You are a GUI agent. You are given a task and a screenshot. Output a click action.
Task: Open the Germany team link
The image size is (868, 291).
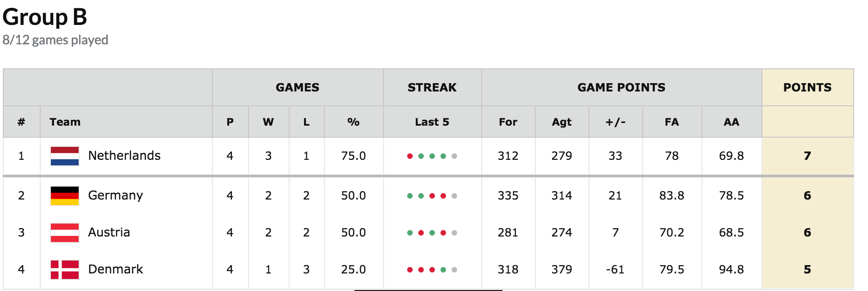pyautogui.click(x=115, y=195)
